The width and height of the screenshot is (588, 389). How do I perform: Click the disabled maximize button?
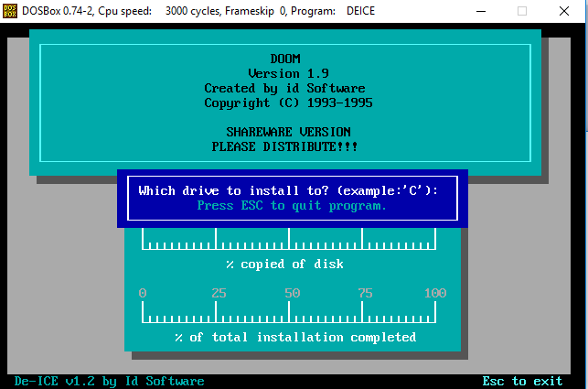(x=521, y=11)
